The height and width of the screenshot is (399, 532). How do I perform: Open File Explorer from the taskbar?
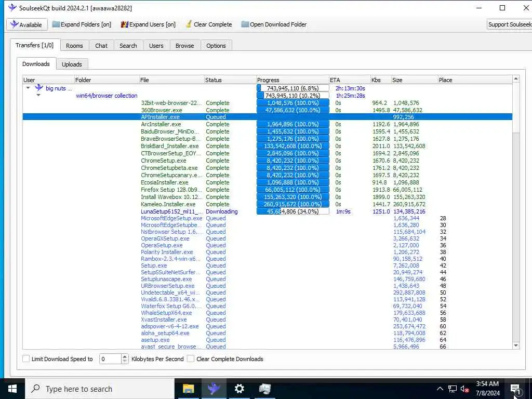(x=188, y=389)
